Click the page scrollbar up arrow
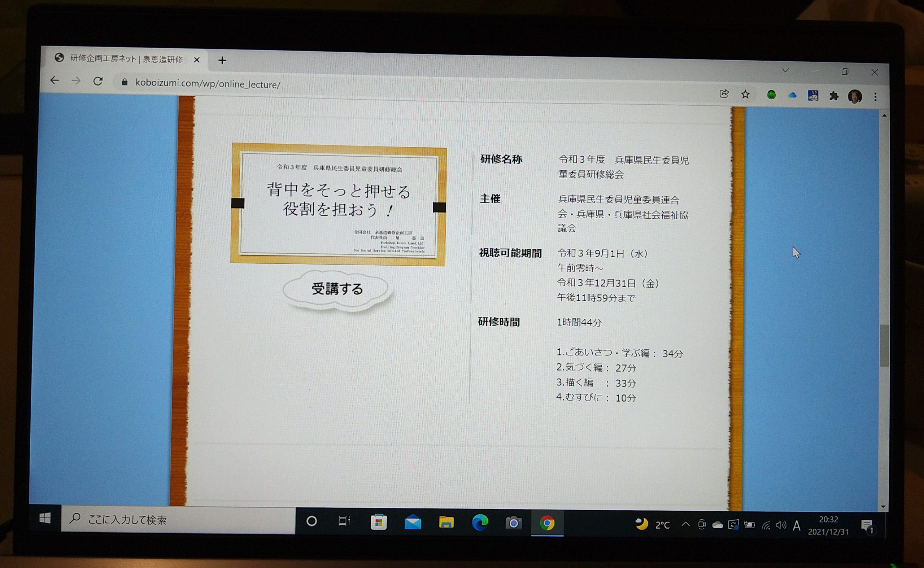The image size is (924, 568). 884,116
